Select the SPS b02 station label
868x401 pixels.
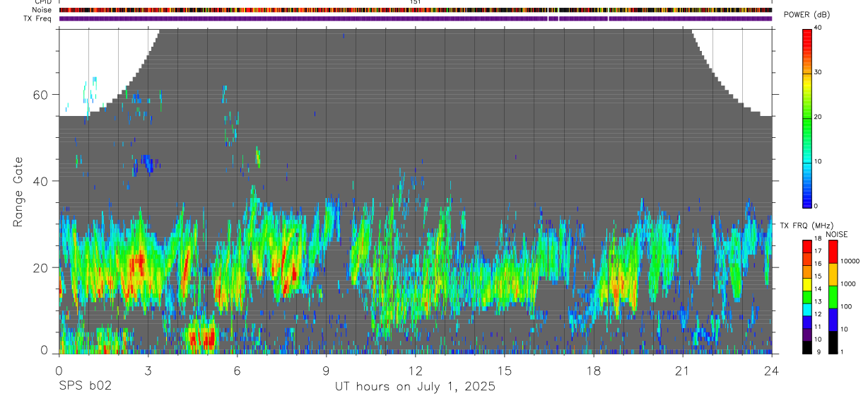(x=85, y=386)
